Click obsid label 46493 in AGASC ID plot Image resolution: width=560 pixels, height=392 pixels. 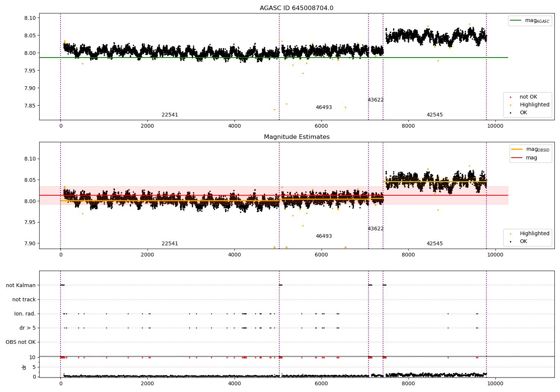(x=324, y=108)
